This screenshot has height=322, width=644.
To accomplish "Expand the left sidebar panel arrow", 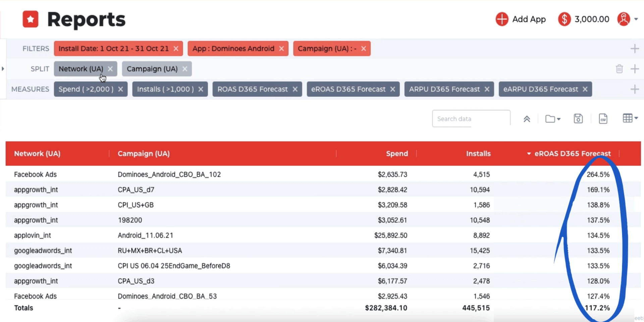I will click(x=3, y=69).
